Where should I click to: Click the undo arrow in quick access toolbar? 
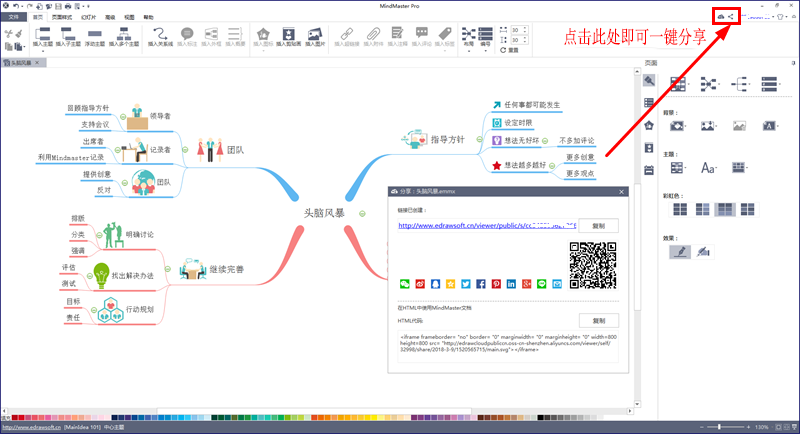16,6
